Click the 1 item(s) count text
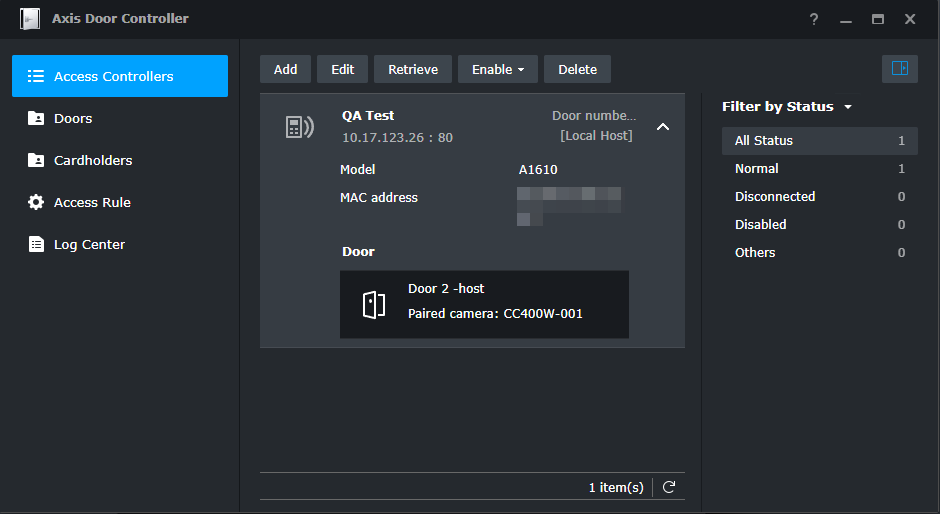 point(616,488)
